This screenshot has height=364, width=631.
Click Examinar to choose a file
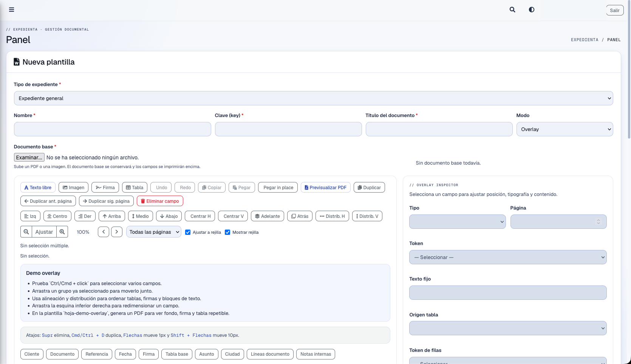pos(29,157)
